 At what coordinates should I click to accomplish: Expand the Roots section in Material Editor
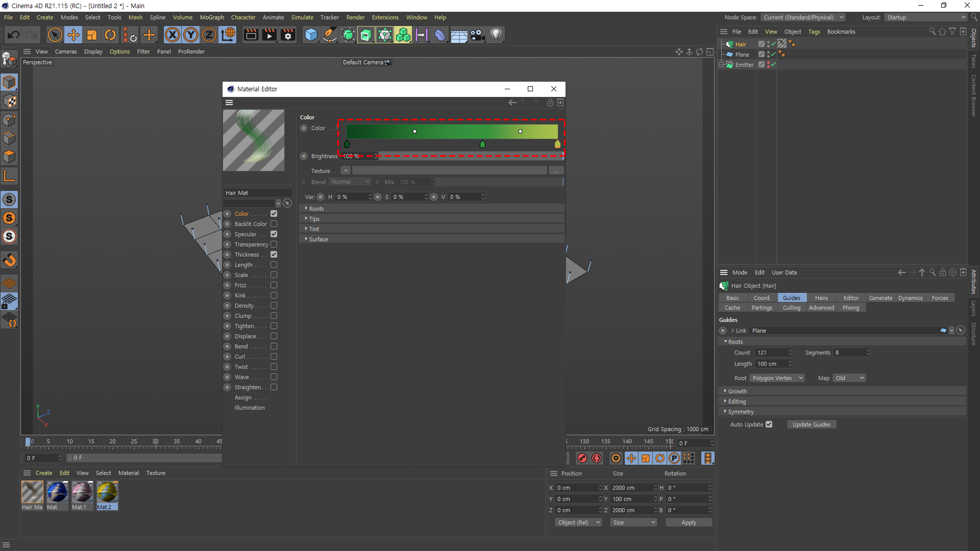tap(316, 209)
